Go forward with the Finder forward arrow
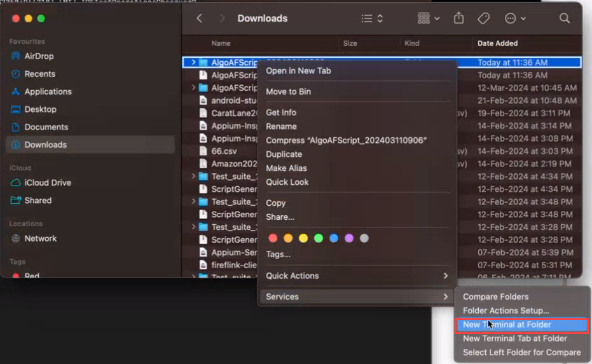Viewport: 592px width, 364px height. pyautogui.click(x=222, y=18)
